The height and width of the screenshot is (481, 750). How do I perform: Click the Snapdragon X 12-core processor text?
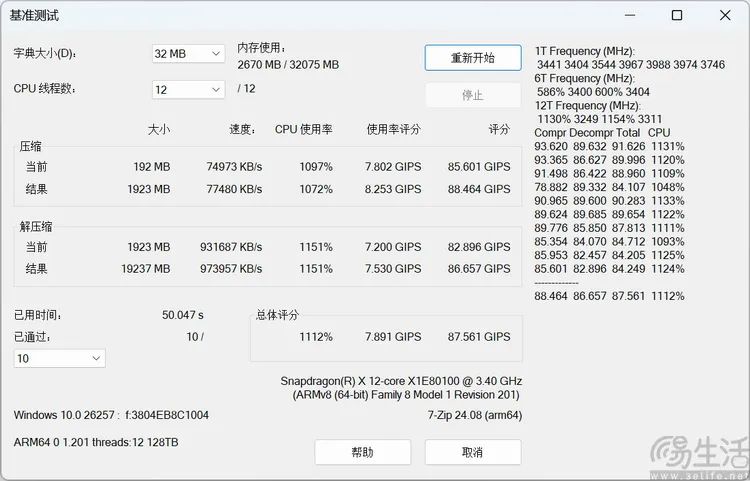pos(401,381)
